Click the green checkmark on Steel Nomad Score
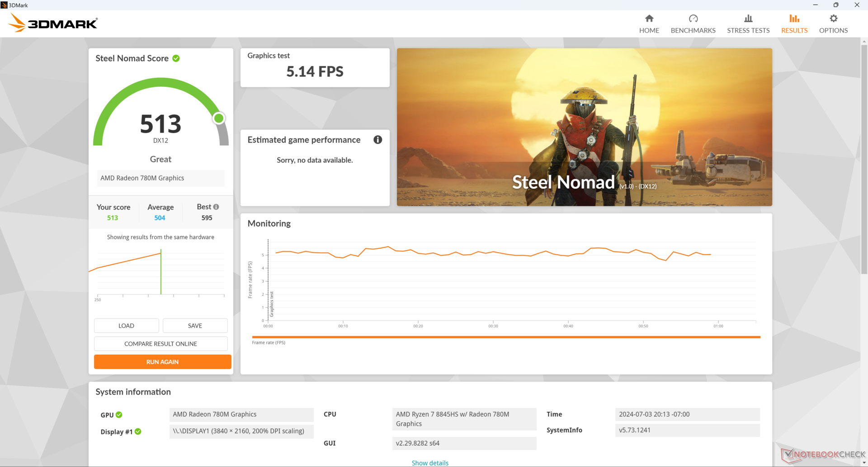This screenshot has width=868, height=467. (x=175, y=58)
